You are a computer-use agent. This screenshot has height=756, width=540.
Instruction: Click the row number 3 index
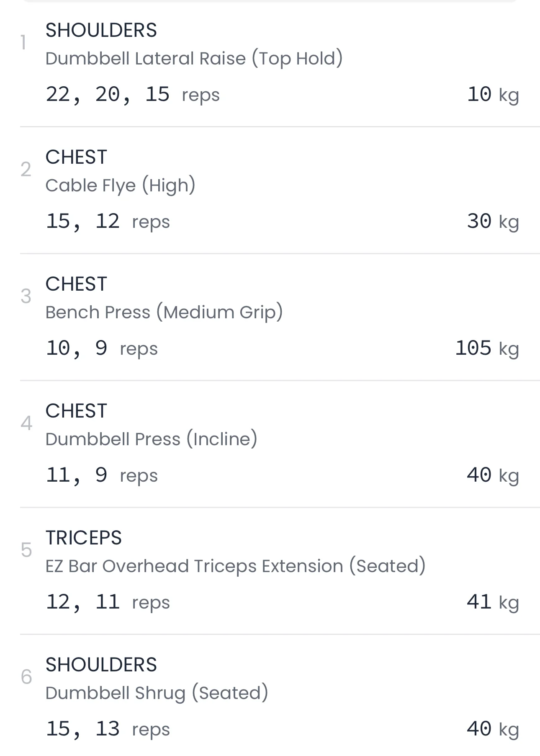click(x=26, y=297)
